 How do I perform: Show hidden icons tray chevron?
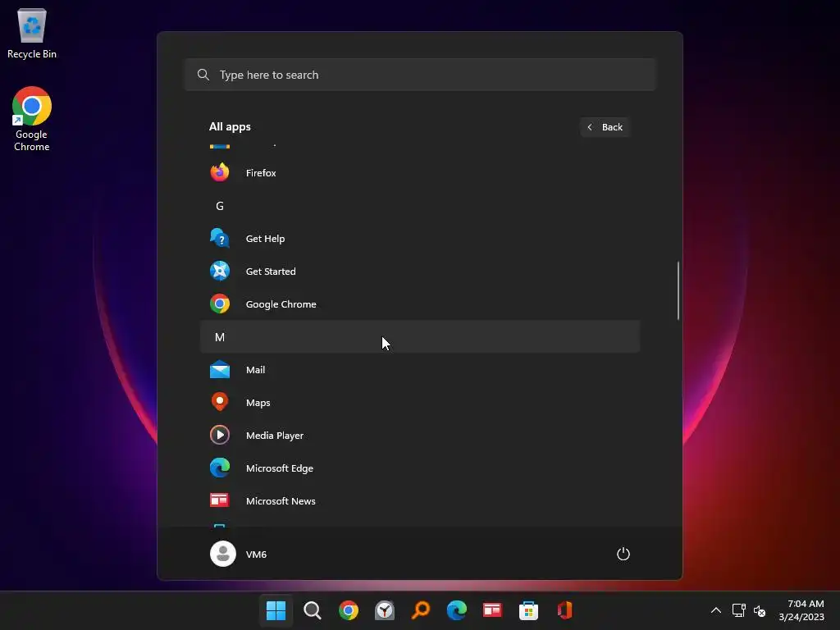point(715,610)
